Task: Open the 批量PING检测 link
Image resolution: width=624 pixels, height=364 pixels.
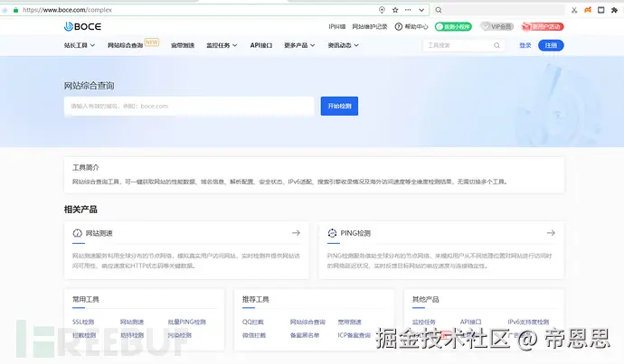Action: tap(186, 322)
